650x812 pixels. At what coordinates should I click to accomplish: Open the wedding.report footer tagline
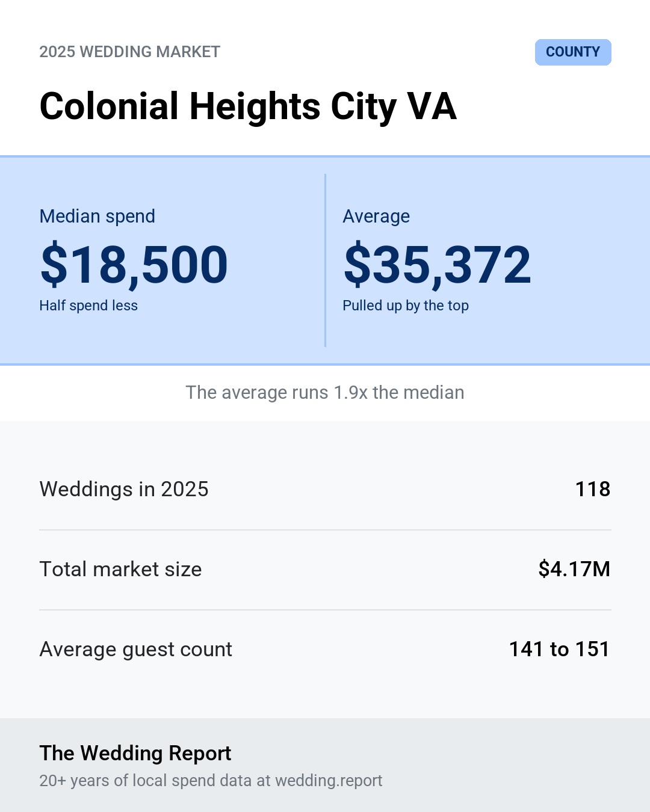click(211, 781)
